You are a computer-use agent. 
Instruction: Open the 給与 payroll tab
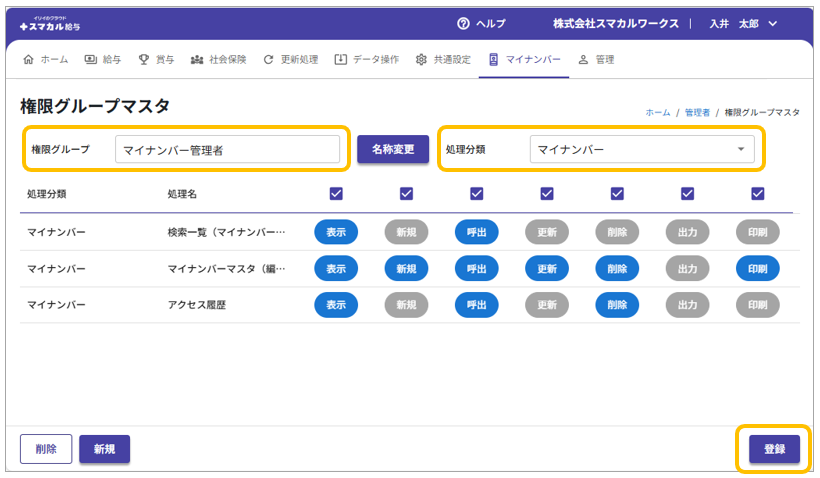point(105,59)
